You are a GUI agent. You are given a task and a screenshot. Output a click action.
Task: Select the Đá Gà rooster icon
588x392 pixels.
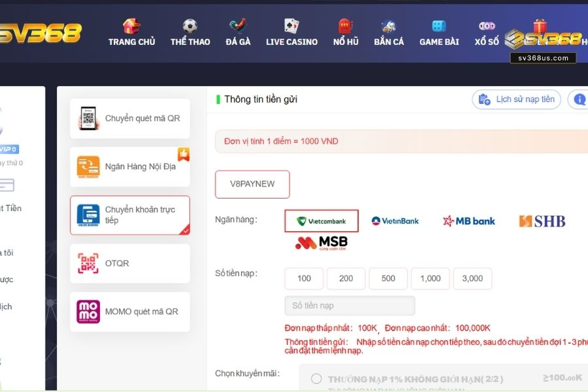[x=238, y=26]
